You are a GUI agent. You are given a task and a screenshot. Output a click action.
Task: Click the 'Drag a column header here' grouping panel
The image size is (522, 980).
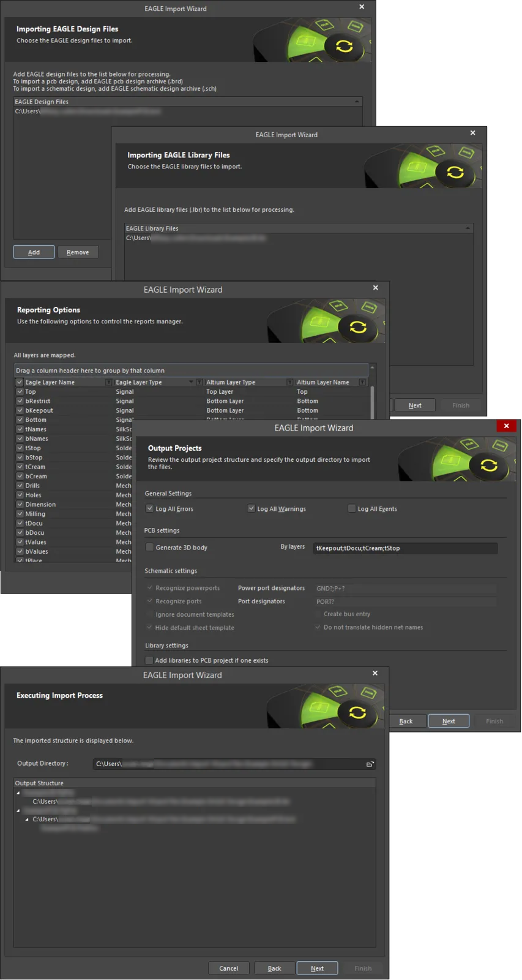[x=191, y=371]
